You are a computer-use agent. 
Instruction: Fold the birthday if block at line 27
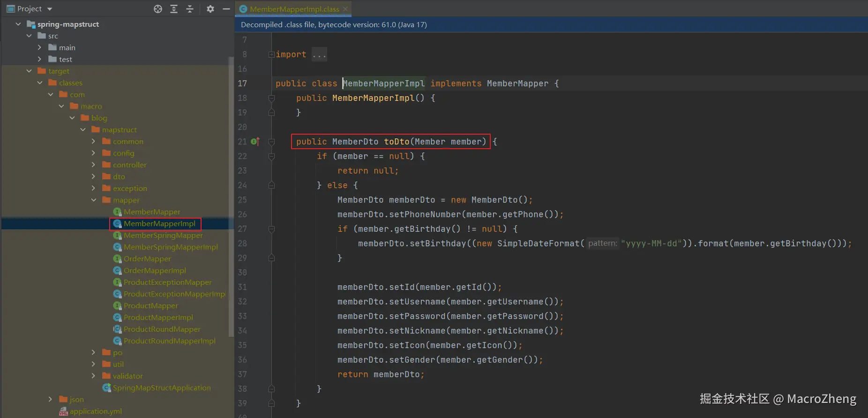(x=271, y=229)
